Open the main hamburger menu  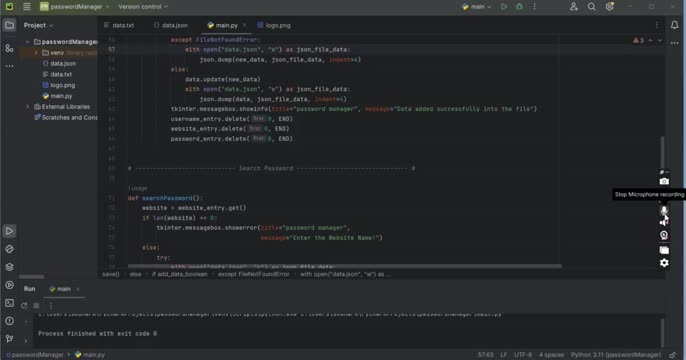(x=27, y=7)
